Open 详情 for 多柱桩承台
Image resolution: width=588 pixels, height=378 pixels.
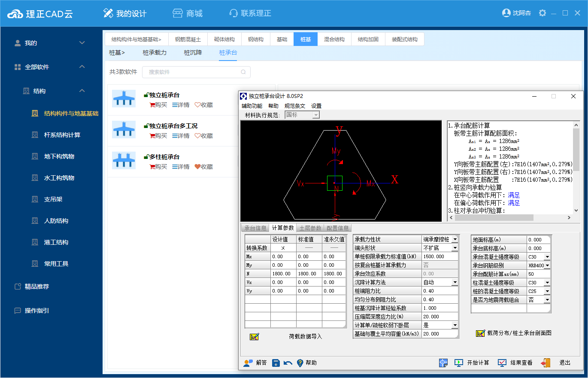(x=181, y=167)
